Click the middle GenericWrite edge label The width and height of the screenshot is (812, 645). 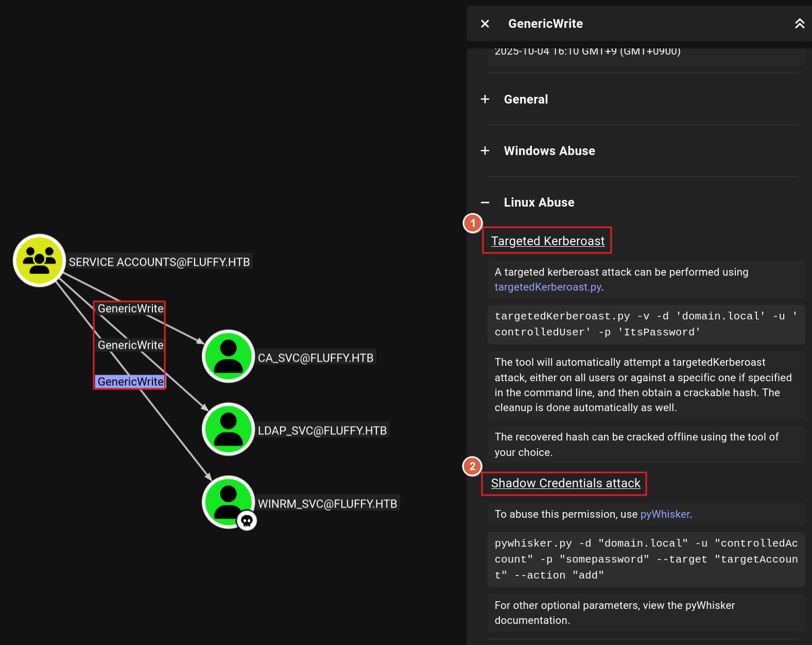click(130, 345)
